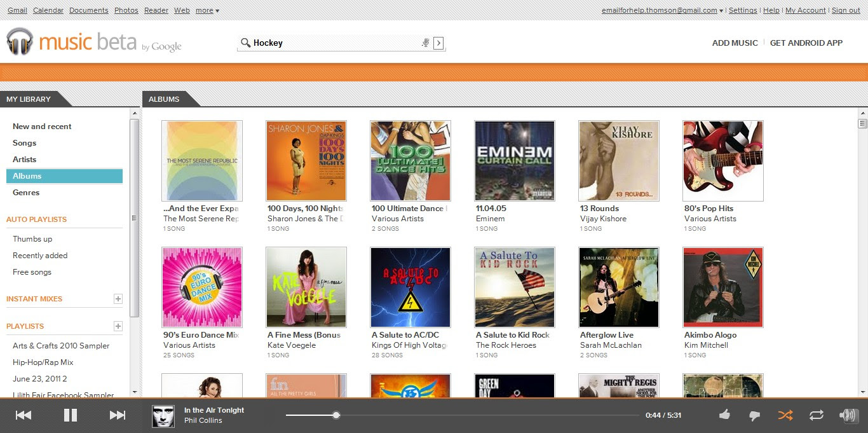Select Albums in My Library

tap(64, 176)
